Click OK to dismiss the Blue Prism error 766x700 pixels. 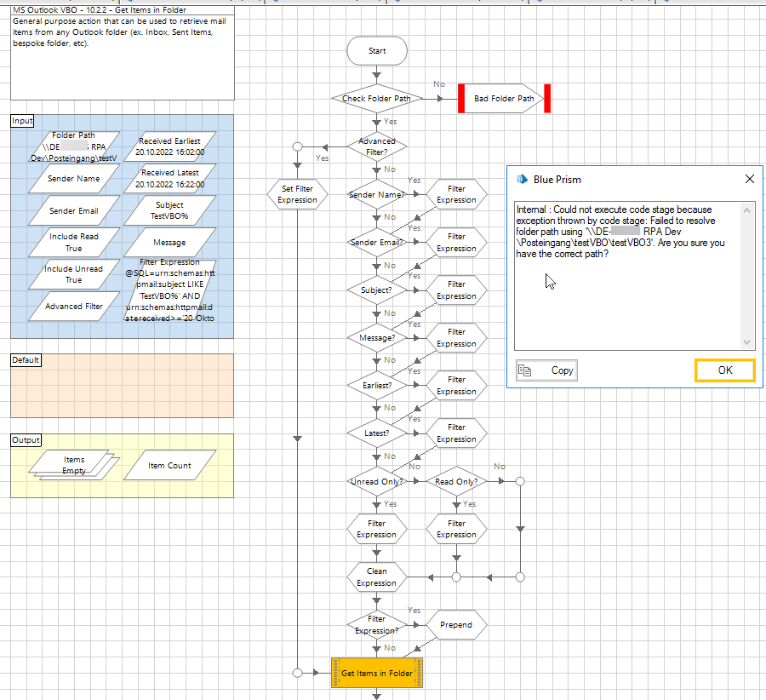pos(725,370)
